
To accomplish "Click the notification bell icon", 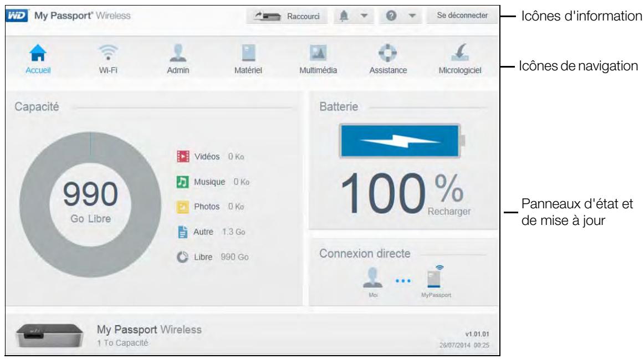I will [344, 16].
